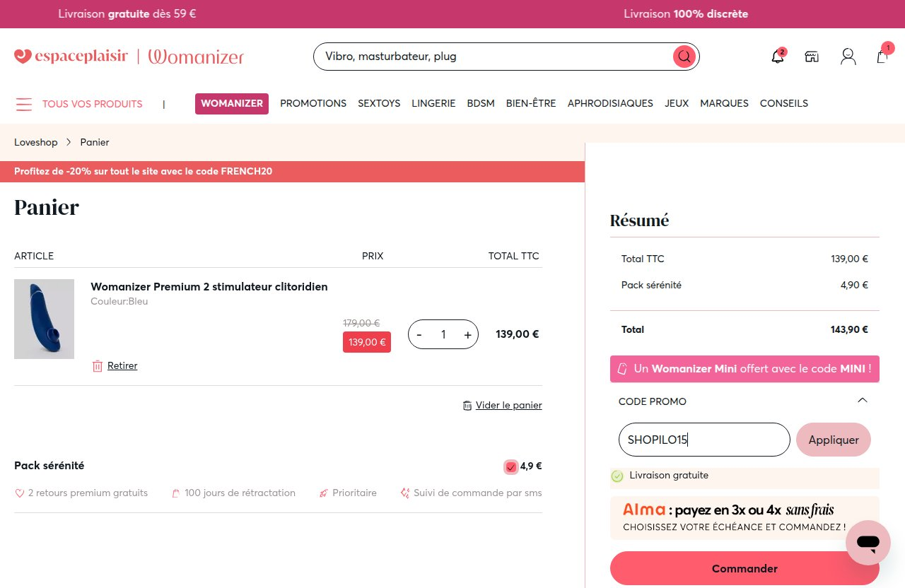Screen dimensions: 905x588
Task: Click the Appliquer promo code button
Action: [834, 440]
